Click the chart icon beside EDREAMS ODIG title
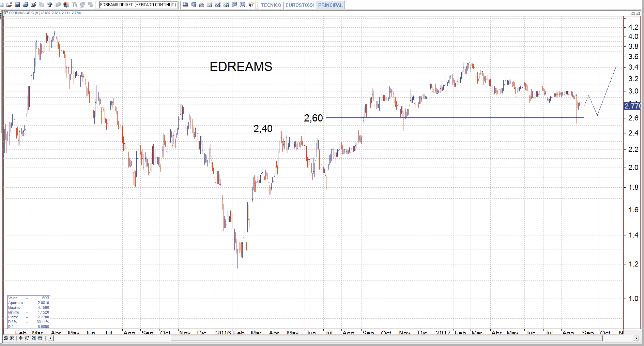 pos(6,13)
